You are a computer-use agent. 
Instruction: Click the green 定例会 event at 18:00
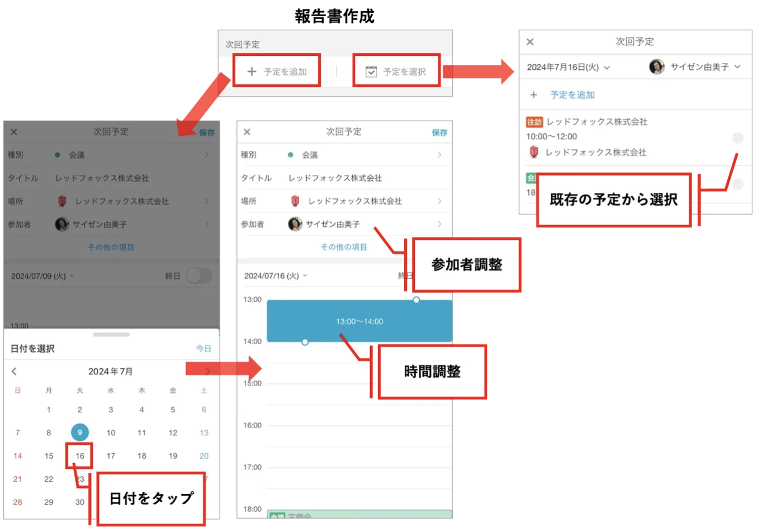coord(359,514)
